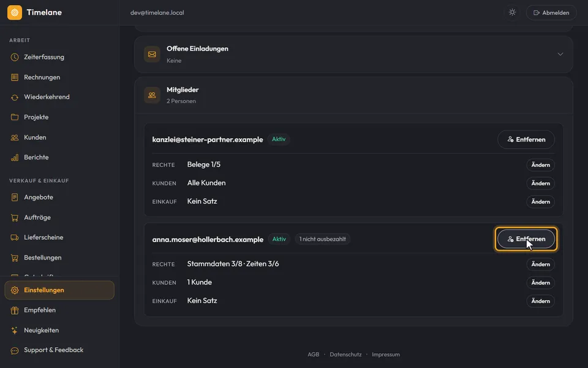Click the Support & Feedback chat icon
This screenshot has height=368, width=588.
click(x=15, y=350)
